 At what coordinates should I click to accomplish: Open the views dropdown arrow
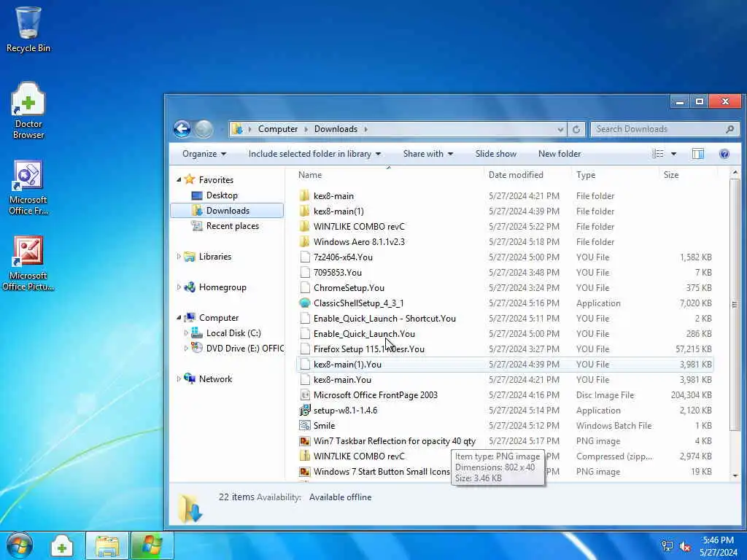pos(673,154)
